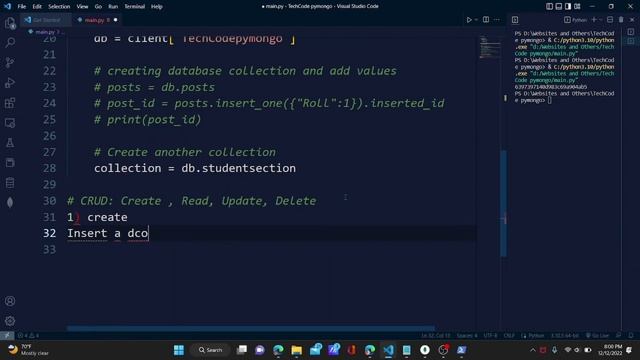
Task: Click the minimap code overview
Action: pyautogui.click(x=490, y=47)
